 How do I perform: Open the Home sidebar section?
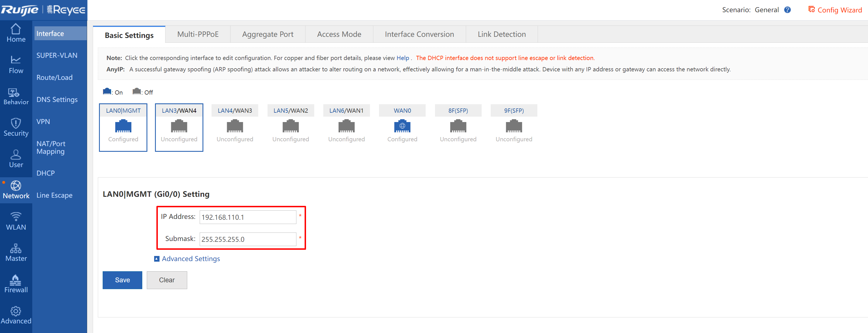click(x=16, y=33)
